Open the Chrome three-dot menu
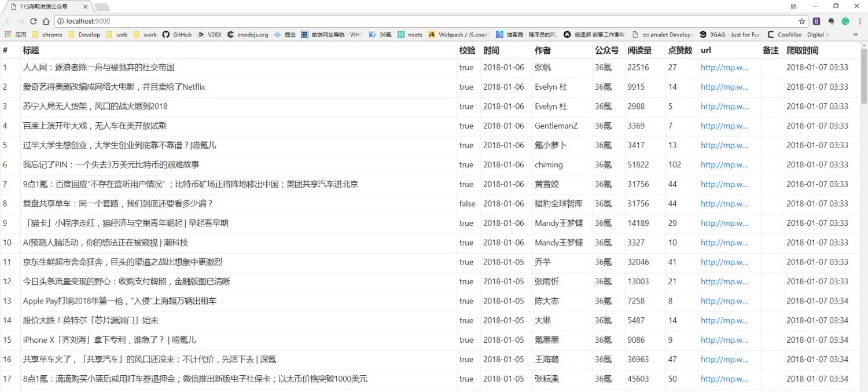Viewport: 868px width, 392px height. click(859, 21)
